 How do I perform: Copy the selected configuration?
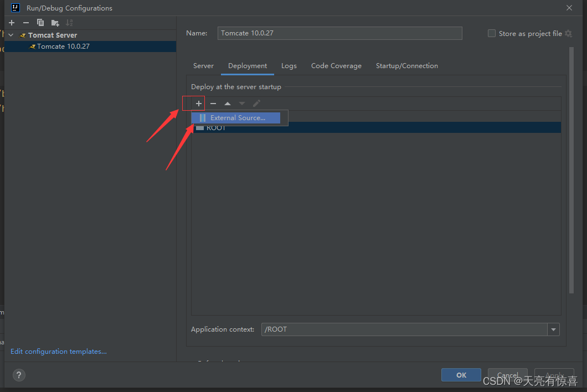[40, 23]
